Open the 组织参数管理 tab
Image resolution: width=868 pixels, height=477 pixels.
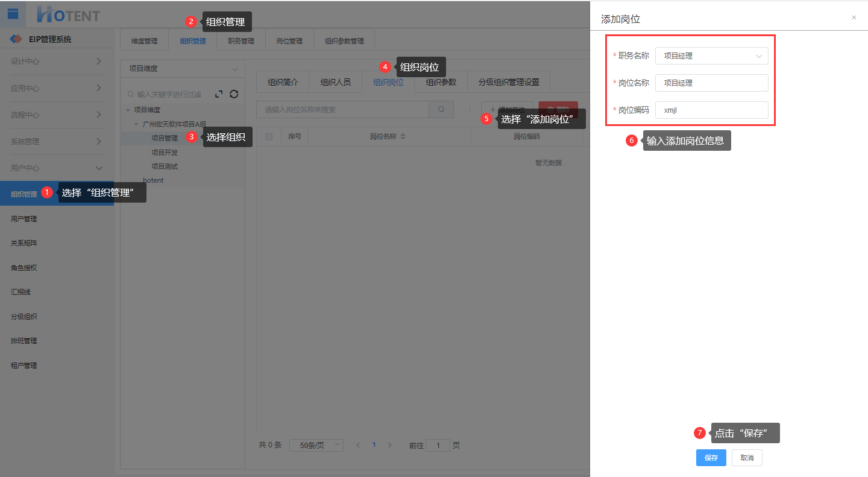[344, 41]
